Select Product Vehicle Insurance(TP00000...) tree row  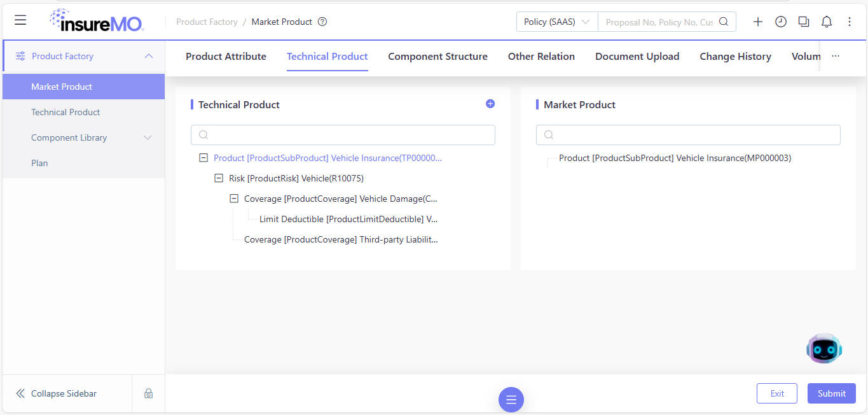point(327,158)
